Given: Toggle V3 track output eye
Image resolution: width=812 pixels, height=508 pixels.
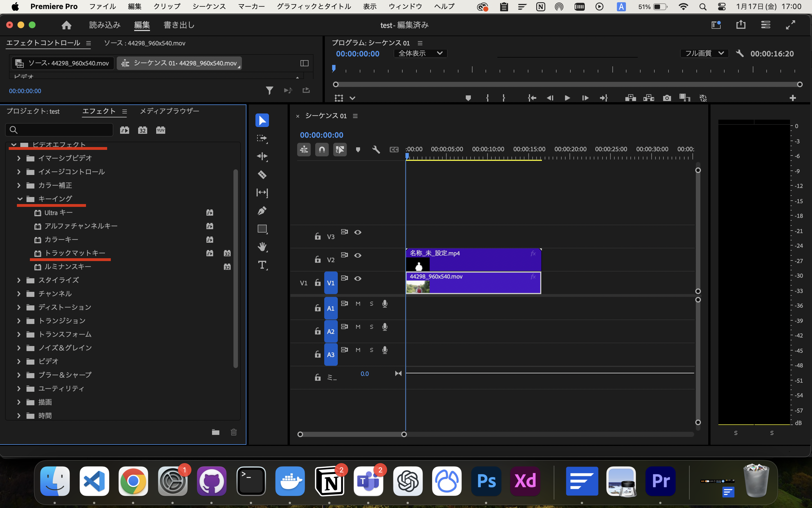Looking at the screenshot, I should (x=358, y=232).
